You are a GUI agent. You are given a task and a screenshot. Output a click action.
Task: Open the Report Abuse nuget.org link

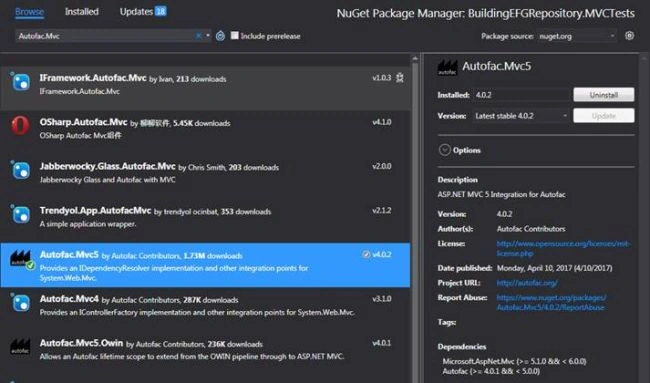[551, 303]
